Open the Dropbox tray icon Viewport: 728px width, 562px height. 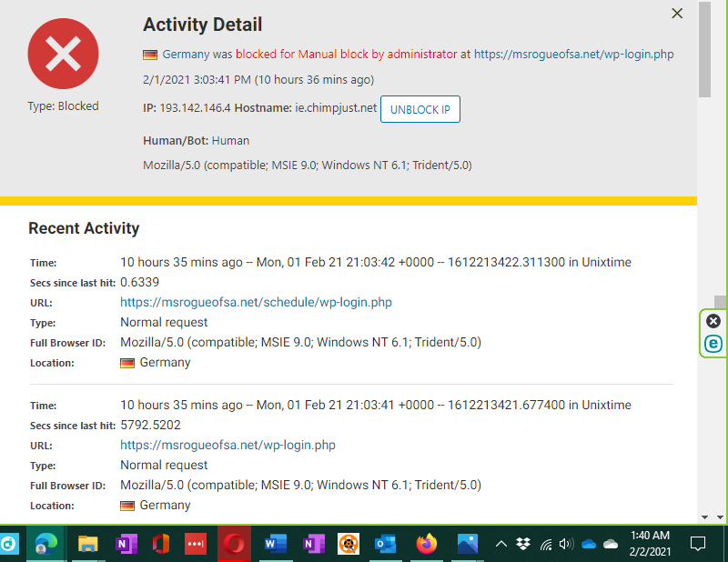pyautogui.click(x=523, y=545)
